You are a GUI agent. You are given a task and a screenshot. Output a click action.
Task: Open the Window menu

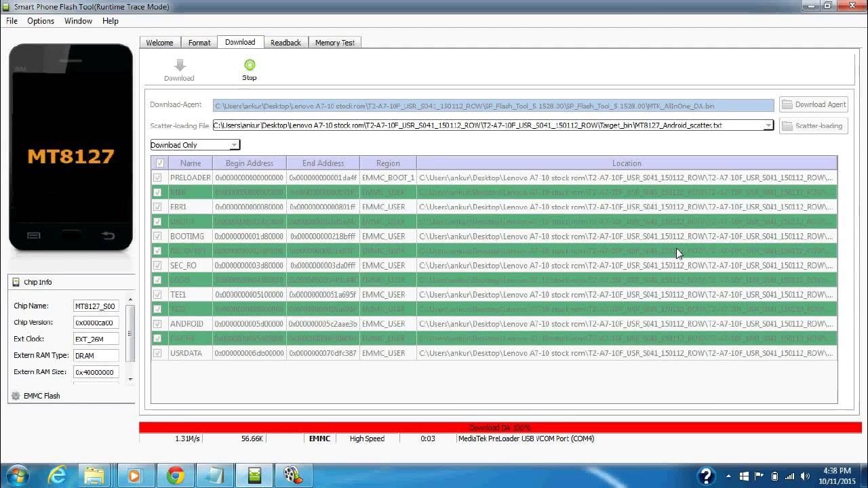pos(78,21)
